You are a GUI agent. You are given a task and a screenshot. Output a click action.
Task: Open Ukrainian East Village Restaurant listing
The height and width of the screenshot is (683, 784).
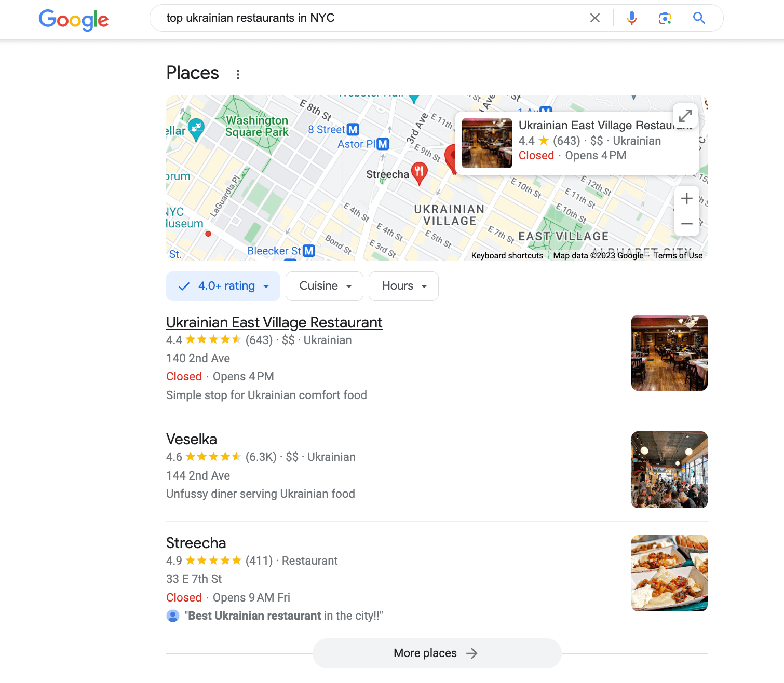274,322
